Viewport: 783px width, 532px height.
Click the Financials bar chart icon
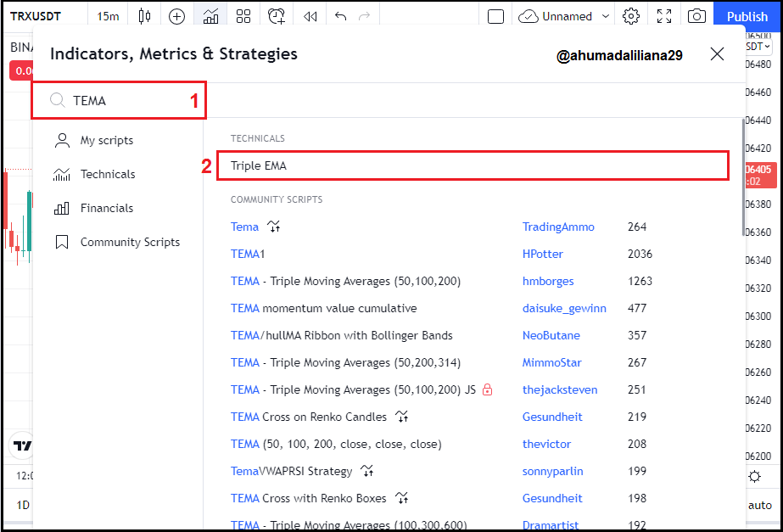coord(62,209)
